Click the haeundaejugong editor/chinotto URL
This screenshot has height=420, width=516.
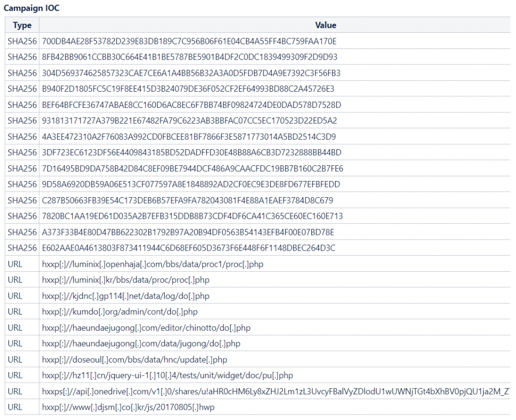(147, 328)
